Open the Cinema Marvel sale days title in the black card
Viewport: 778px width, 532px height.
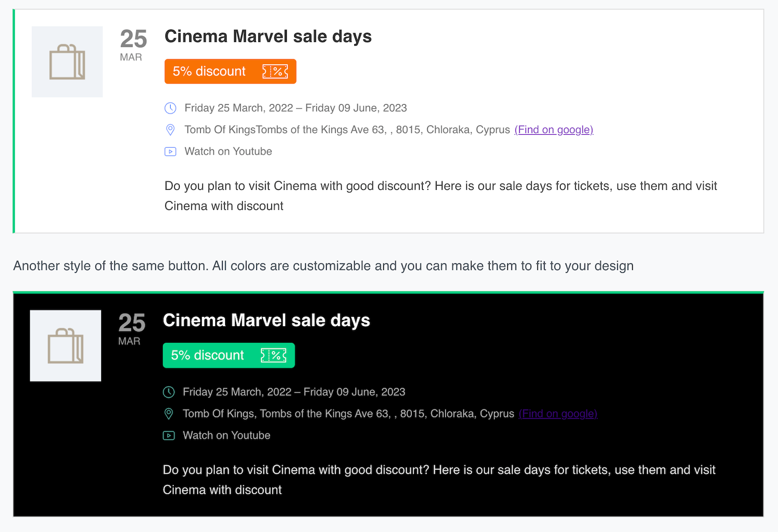(x=266, y=320)
